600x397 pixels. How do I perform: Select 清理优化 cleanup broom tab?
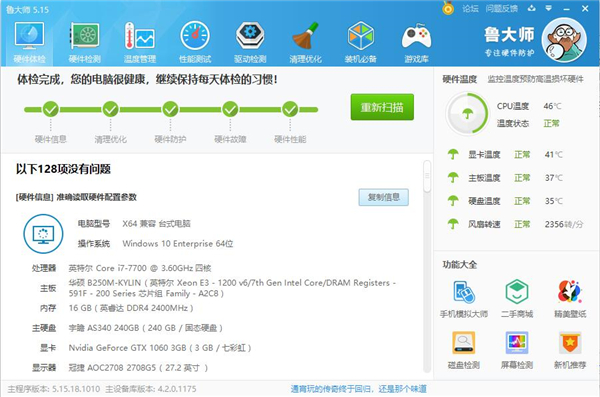305,42
